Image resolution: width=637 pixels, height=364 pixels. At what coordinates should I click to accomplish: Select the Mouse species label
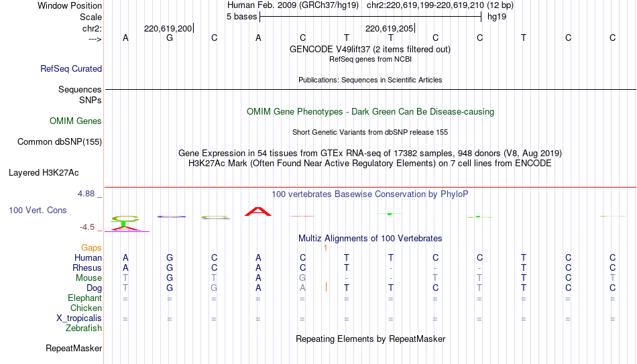click(89, 278)
